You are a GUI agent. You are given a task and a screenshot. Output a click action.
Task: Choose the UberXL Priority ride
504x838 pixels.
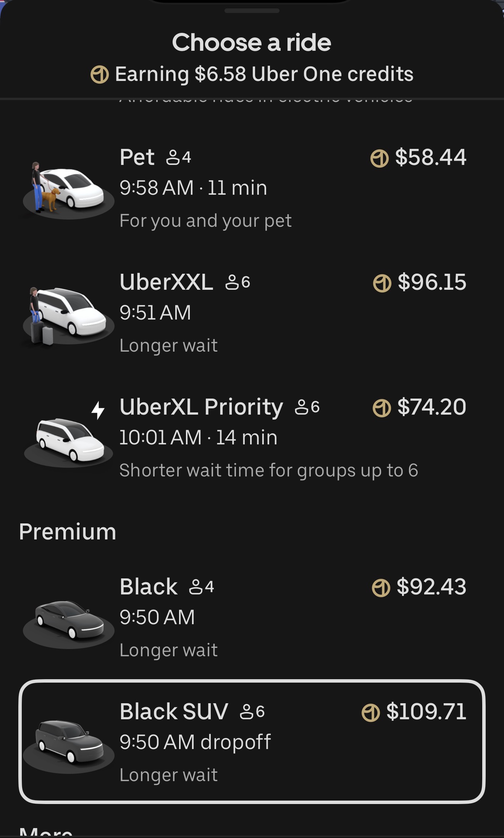click(244, 438)
